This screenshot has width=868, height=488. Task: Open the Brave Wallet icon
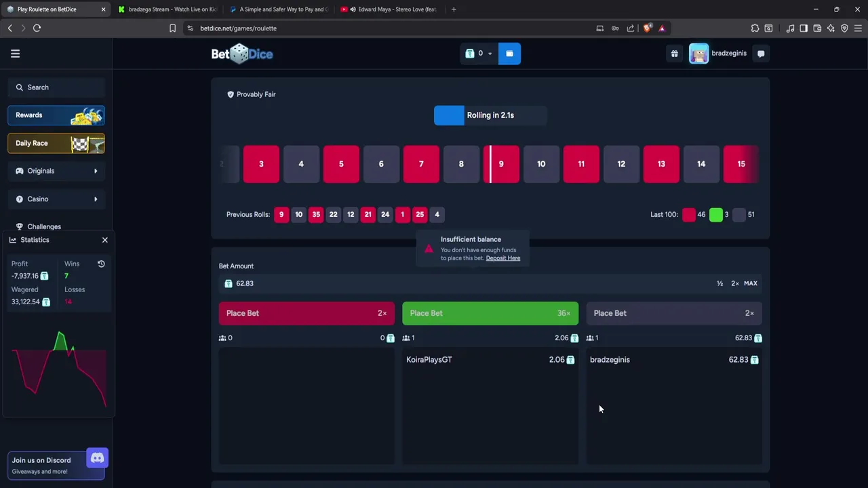click(x=817, y=28)
